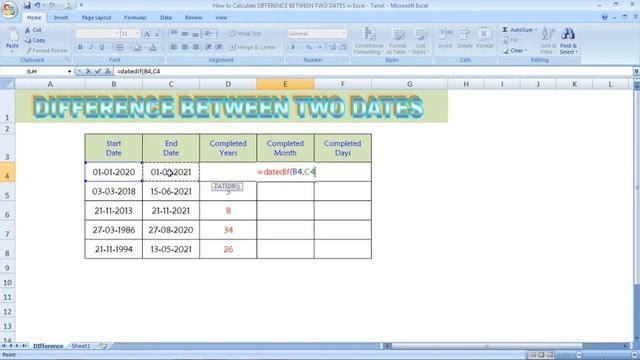Click the Decrease Font Size icon
This screenshot has height=360, width=640.
click(157, 33)
